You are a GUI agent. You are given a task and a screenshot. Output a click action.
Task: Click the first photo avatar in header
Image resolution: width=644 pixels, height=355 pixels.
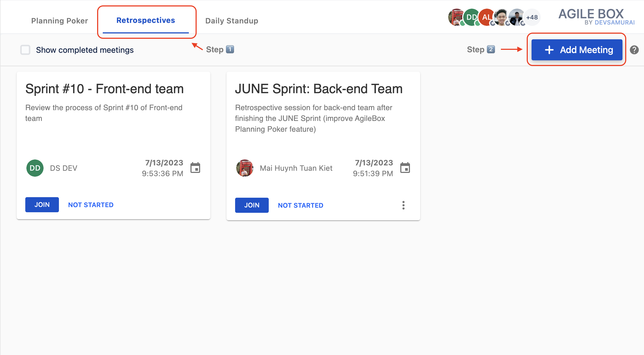coord(456,17)
